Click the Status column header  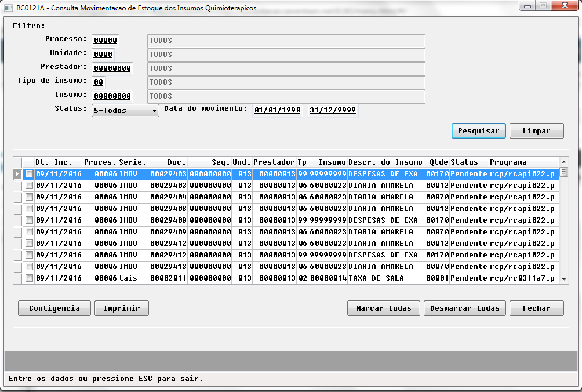click(x=469, y=162)
